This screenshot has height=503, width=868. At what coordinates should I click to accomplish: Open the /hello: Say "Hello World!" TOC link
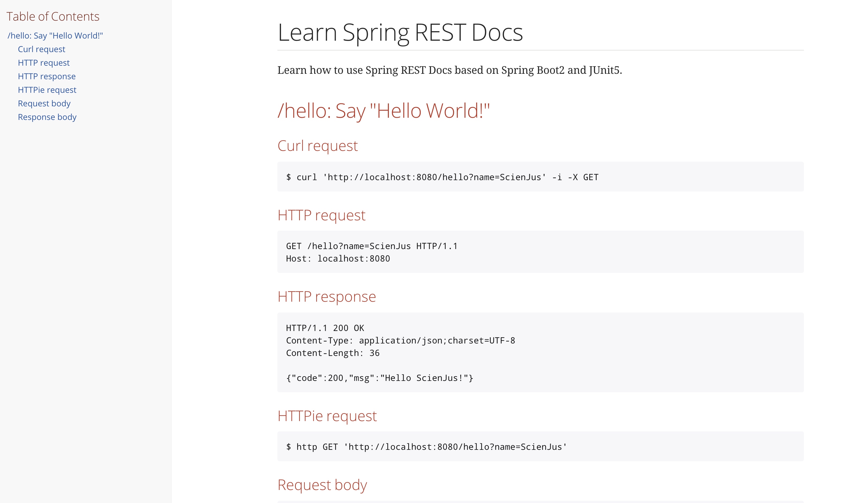(x=55, y=36)
